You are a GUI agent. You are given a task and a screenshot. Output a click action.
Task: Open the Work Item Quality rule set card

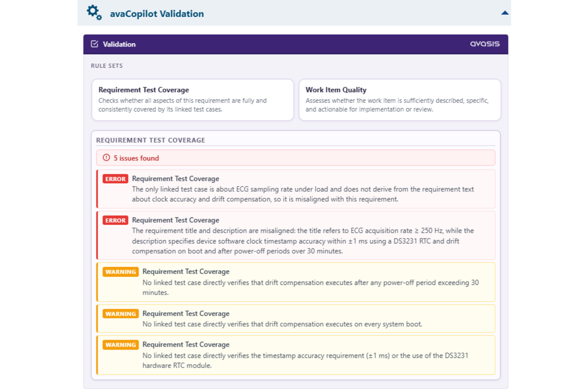[399, 100]
